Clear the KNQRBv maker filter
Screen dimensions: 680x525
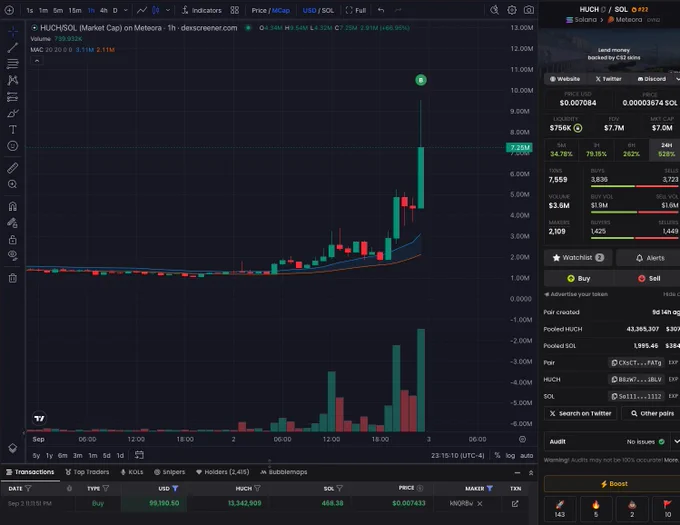480,504
